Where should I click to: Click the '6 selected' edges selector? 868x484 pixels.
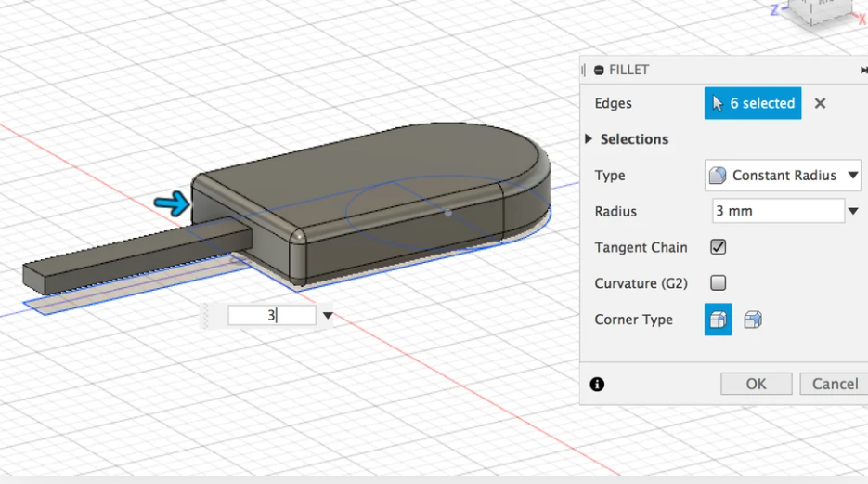pos(752,103)
